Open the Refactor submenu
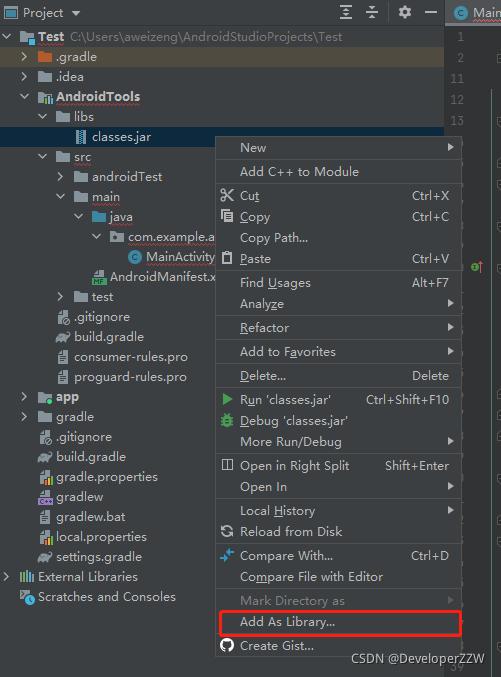 339,328
